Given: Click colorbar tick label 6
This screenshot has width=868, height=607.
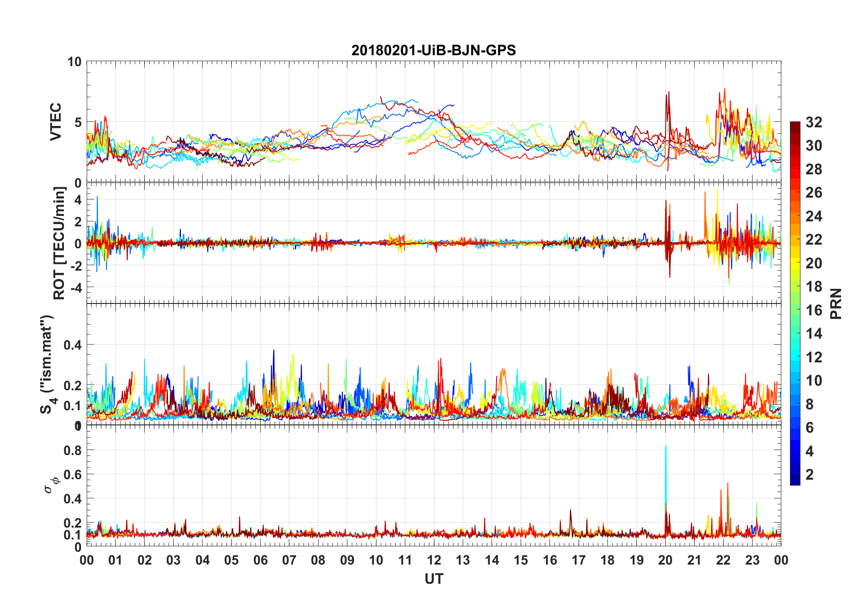Looking at the screenshot, I should 810,427.
